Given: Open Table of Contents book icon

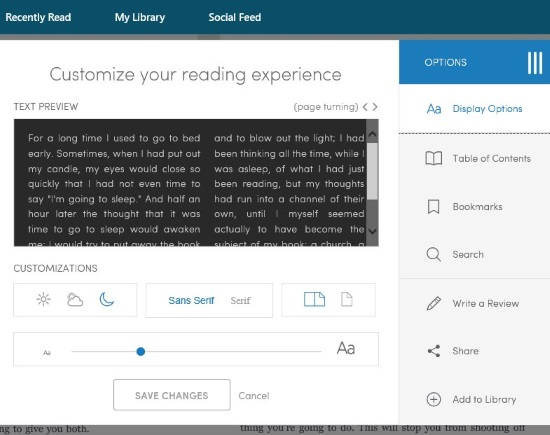Looking at the screenshot, I should (434, 158).
